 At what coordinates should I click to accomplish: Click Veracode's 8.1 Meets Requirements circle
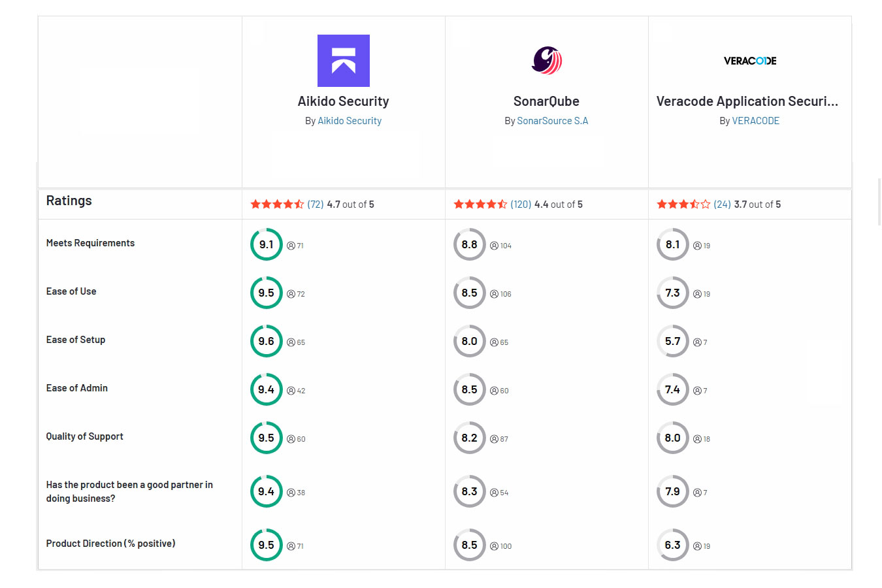pos(673,244)
